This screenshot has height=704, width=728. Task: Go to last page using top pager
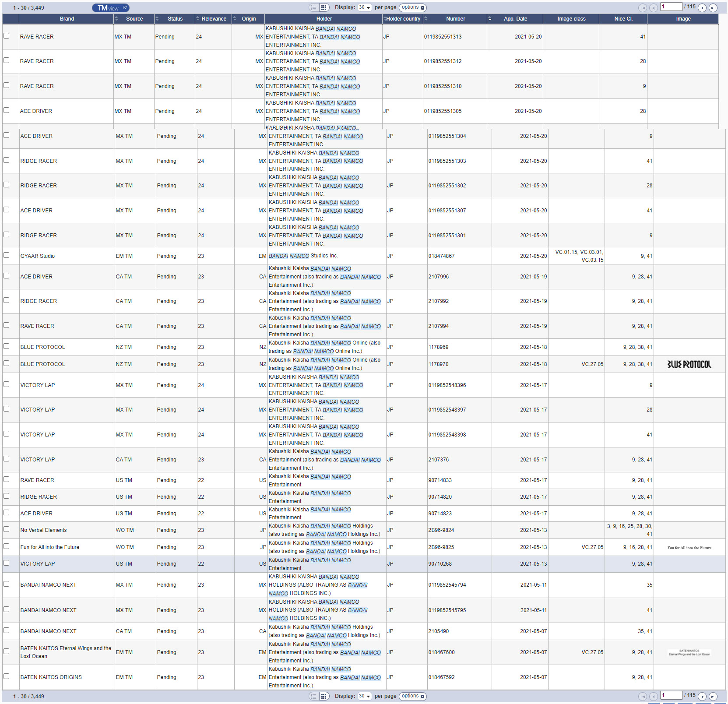[713, 8]
